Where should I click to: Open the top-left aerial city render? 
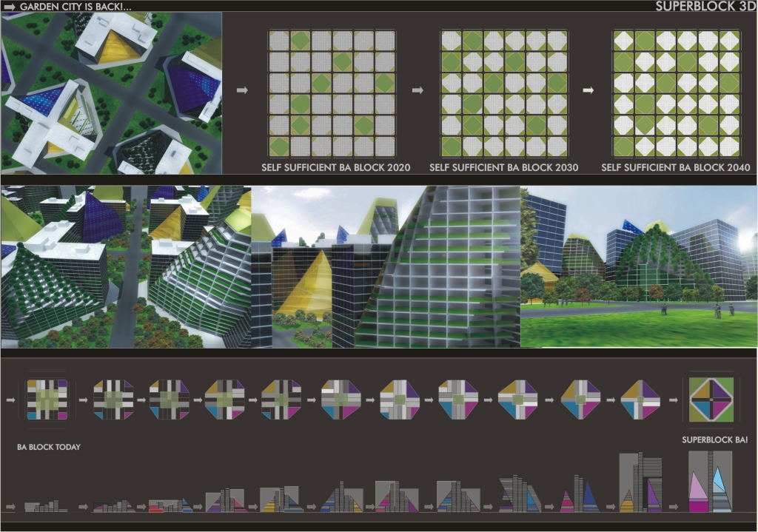point(111,93)
